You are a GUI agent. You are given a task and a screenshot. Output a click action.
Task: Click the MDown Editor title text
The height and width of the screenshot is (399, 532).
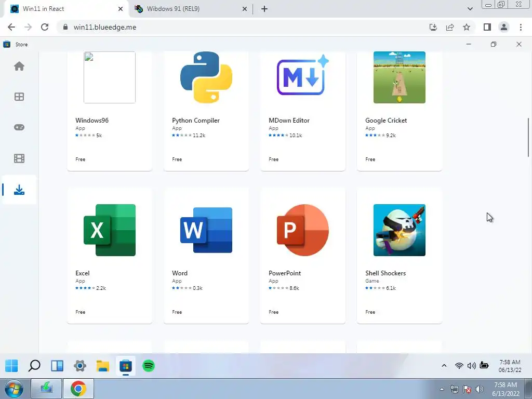(x=289, y=121)
